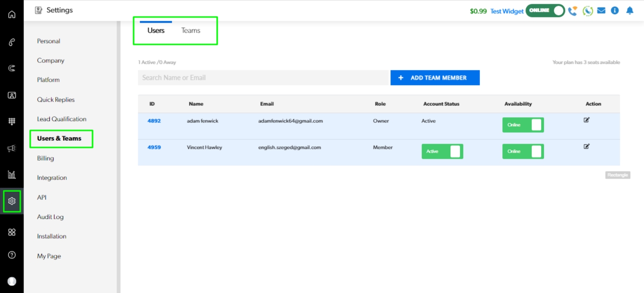Toggle Vincent Hawley's Active account status
644x293 pixels.
pos(442,151)
